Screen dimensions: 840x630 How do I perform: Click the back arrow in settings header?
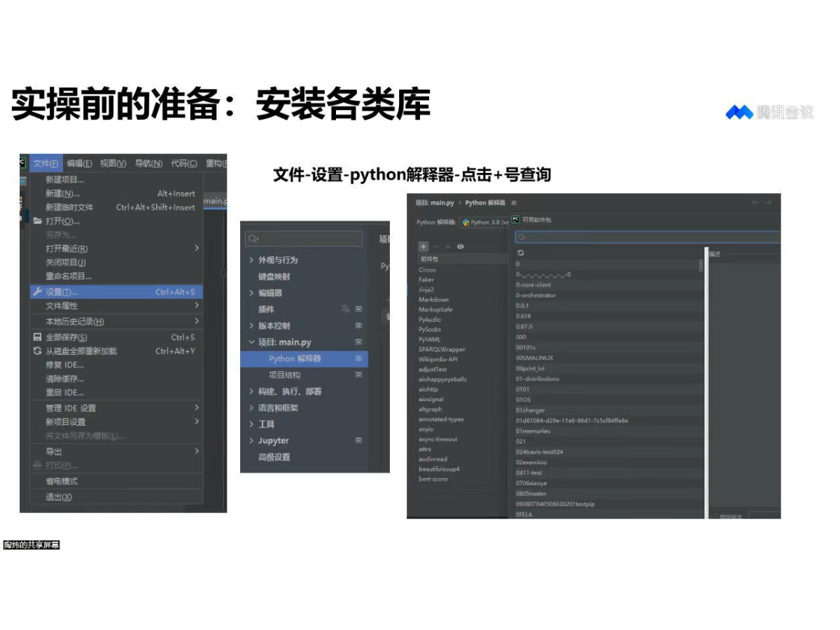tap(756, 202)
